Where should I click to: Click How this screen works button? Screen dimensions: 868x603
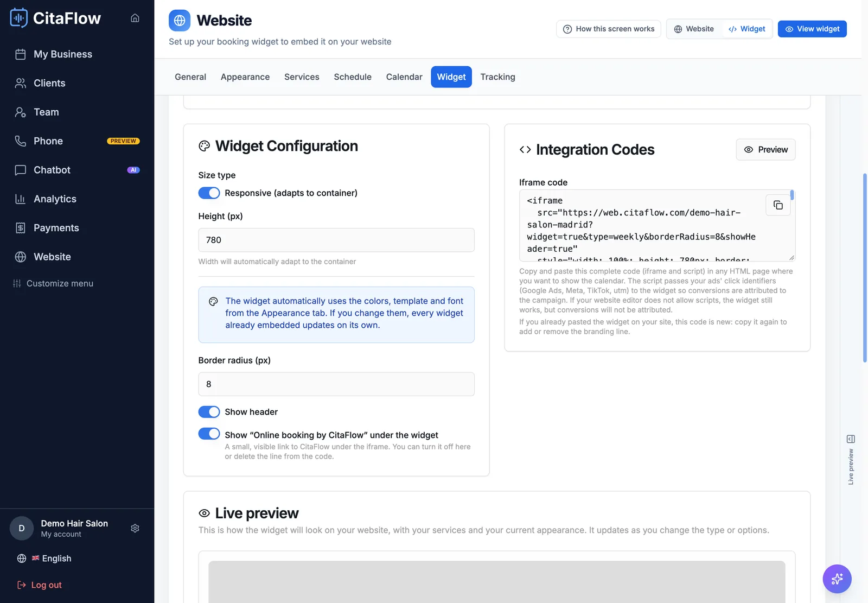pyautogui.click(x=609, y=29)
